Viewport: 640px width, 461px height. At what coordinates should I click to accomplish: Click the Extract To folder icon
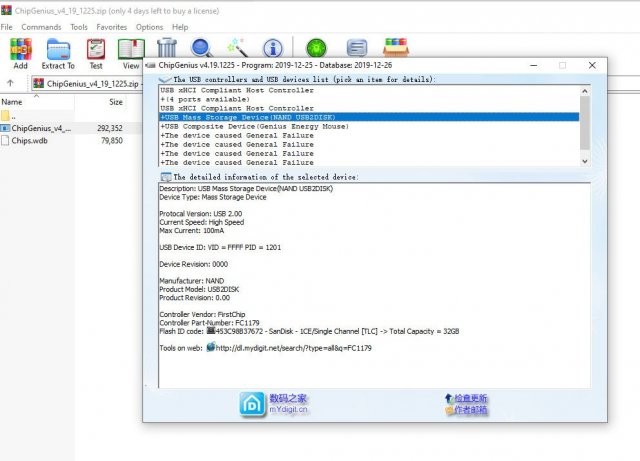click(x=58, y=49)
